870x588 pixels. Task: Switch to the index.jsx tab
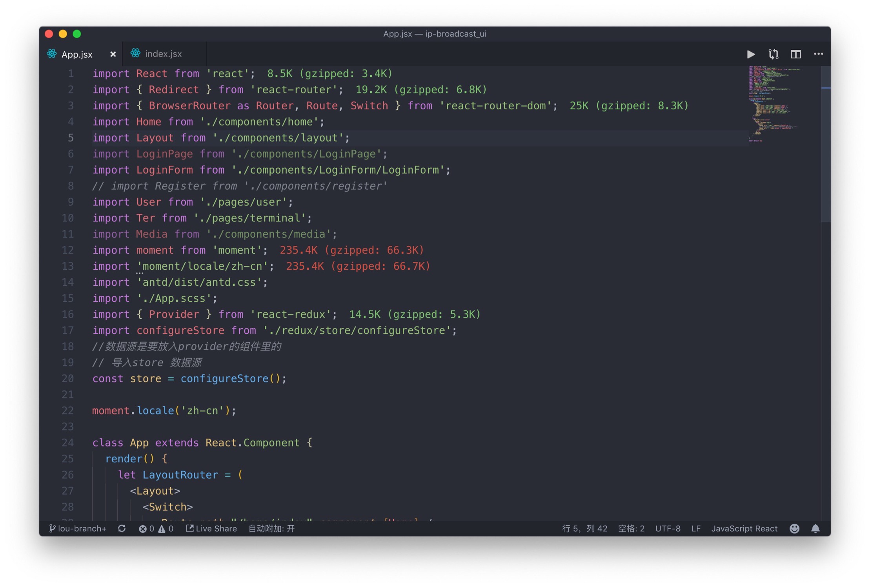coord(163,54)
